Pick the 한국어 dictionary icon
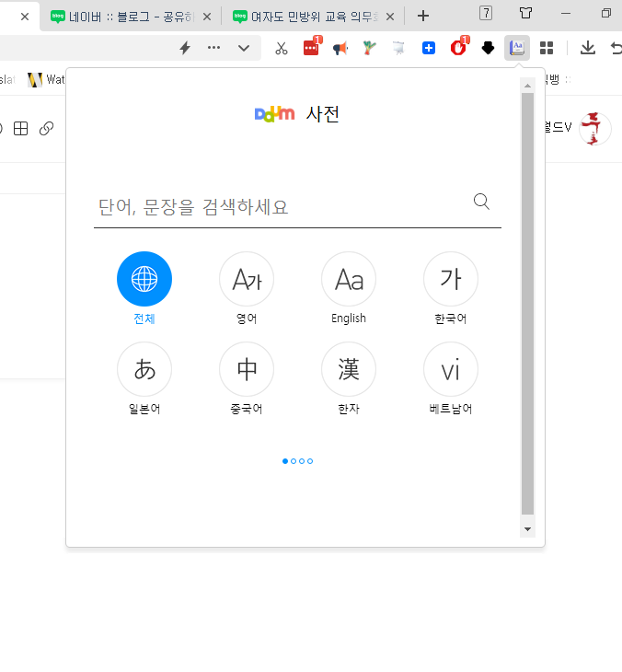This screenshot has width=622, height=672. tap(451, 279)
